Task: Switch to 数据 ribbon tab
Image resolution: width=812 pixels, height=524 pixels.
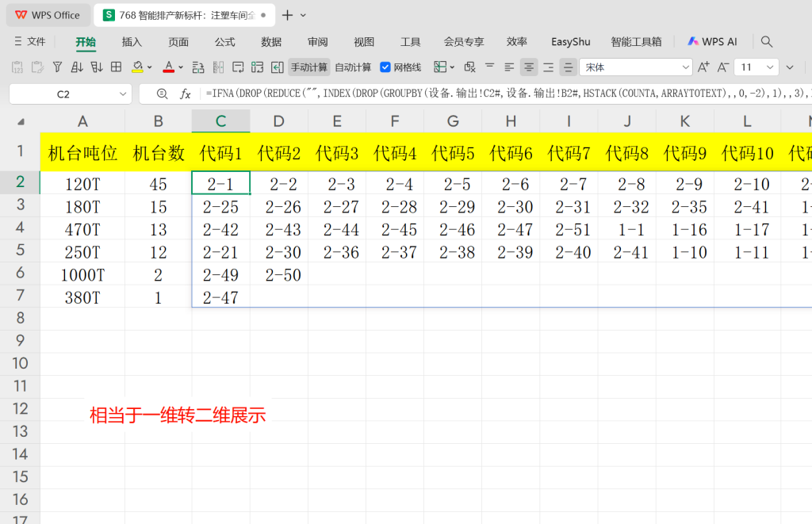Action: pos(271,42)
